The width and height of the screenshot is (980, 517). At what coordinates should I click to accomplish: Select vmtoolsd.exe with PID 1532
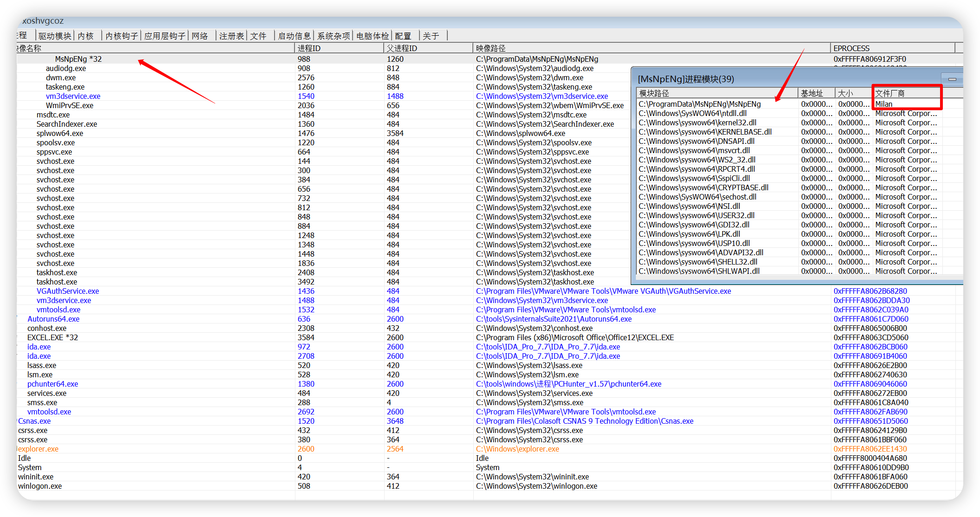(58, 310)
